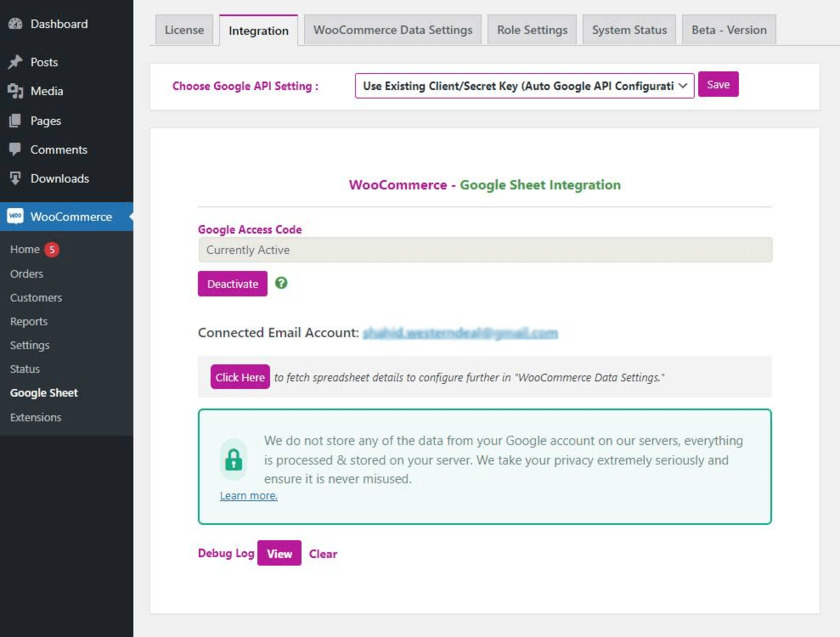Go to WooCommerce Status page
This screenshot has height=637, width=840.
pyautogui.click(x=25, y=369)
